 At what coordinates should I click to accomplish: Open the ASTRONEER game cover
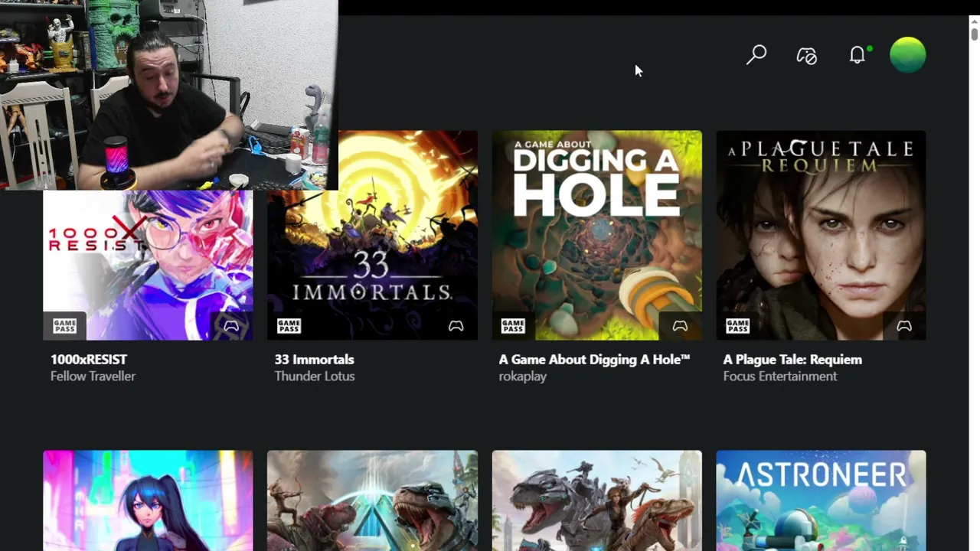(821, 500)
